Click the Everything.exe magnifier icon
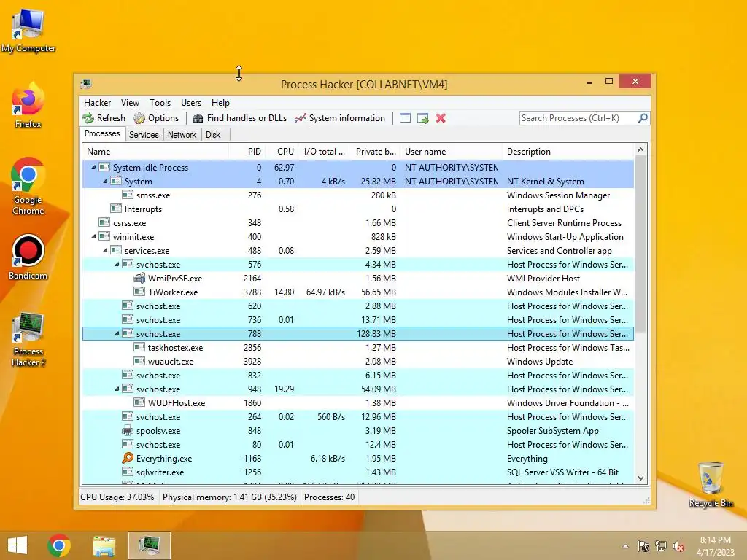This screenshot has width=747, height=560. 127,458
